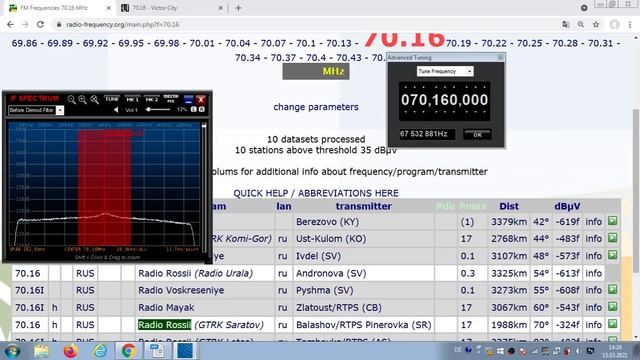Screen dimensions: 640x360
Task: Click the 70.13 frequency link
Action: (339, 43)
